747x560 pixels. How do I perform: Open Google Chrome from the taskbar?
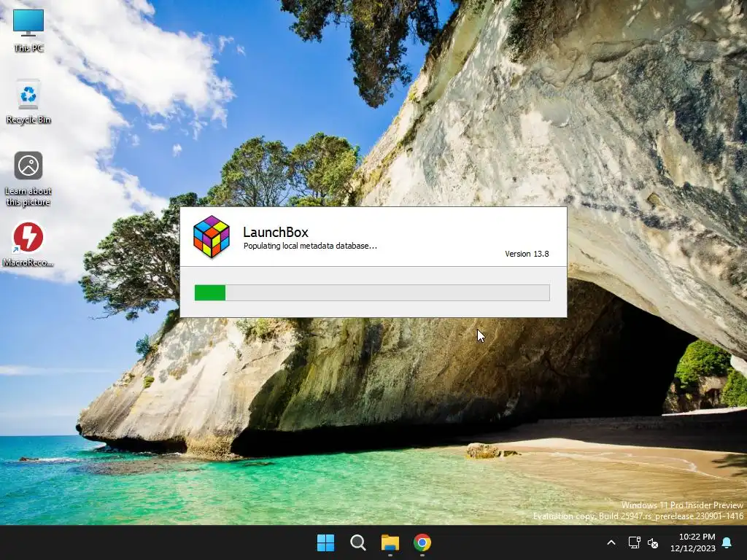click(x=422, y=542)
